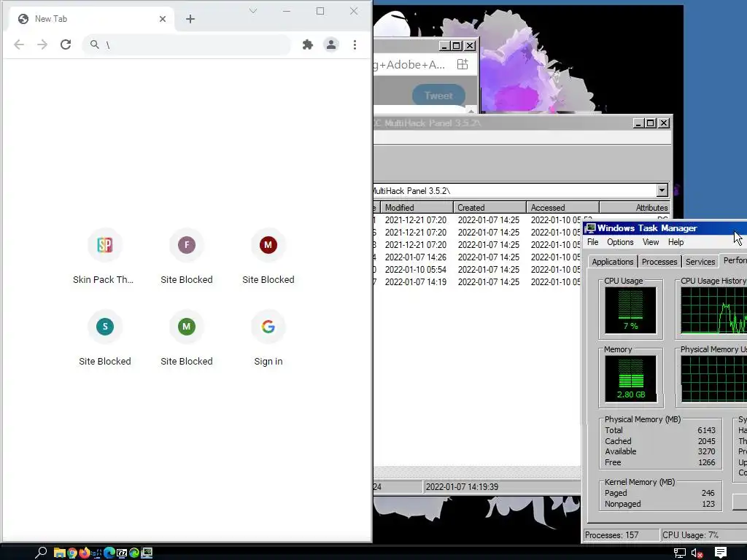Open Site Blocked shortcut with S icon

tap(105, 338)
